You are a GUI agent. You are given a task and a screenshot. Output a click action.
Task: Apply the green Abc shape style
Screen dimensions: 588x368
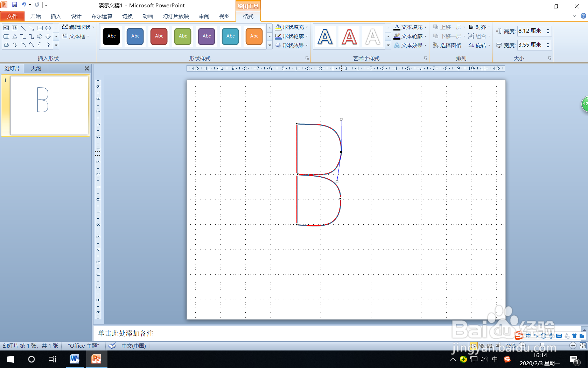tap(183, 36)
